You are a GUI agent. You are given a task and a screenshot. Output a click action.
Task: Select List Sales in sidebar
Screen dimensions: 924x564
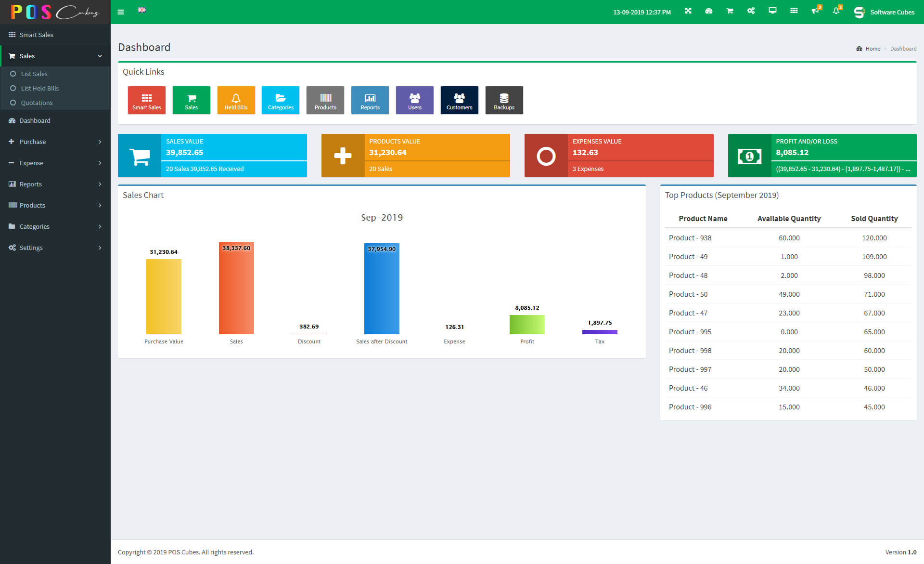pos(34,74)
